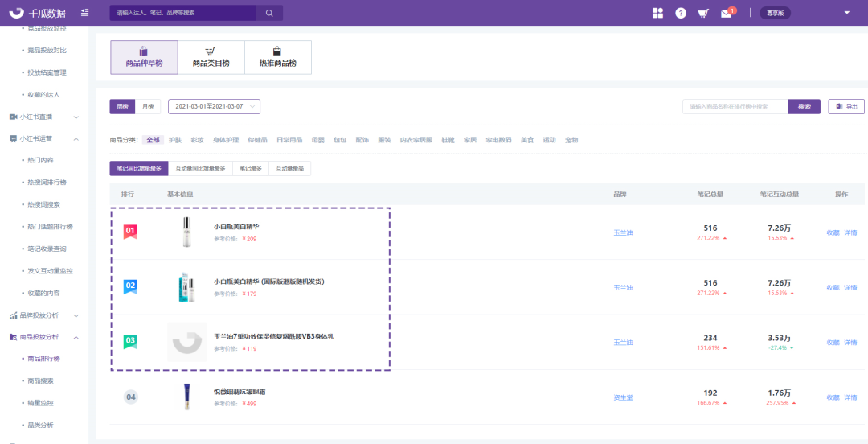Select 互动量最高 sort tab
Image resolution: width=868 pixels, height=444 pixels.
coord(289,168)
